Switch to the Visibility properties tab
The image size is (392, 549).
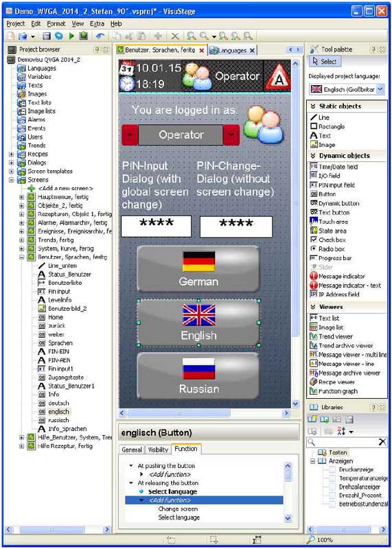point(158,450)
